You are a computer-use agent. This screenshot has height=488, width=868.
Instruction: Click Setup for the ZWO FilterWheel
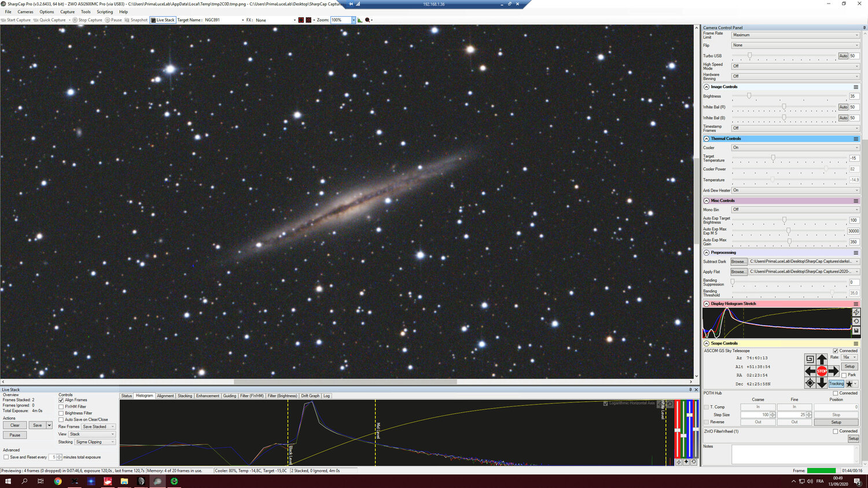[854, 439]
